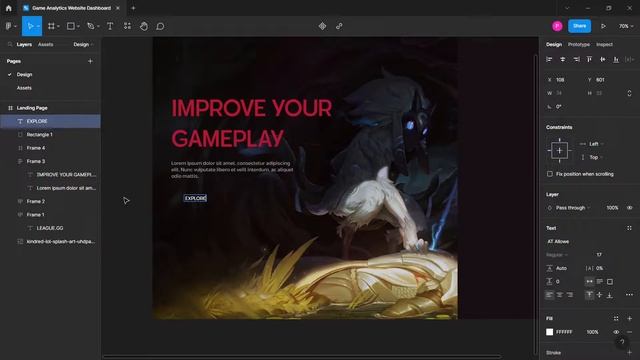
Task: Go to the Home icon
Action: pos(9,8)
